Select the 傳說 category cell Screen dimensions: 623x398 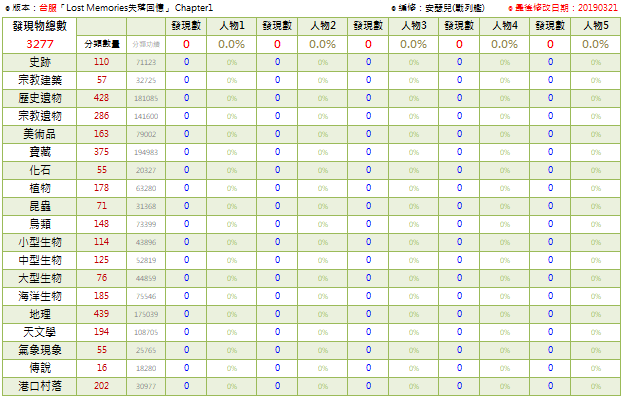click(x=39, y=368)
